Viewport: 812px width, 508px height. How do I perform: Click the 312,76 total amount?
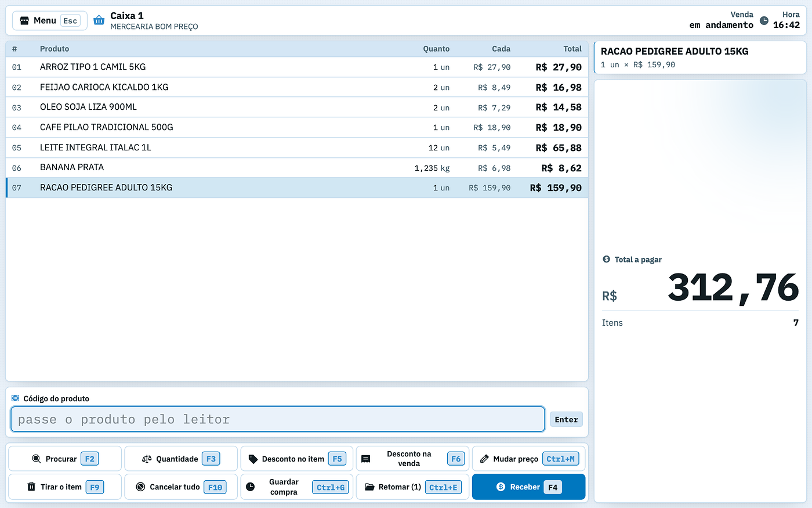[x=733, y=288]
